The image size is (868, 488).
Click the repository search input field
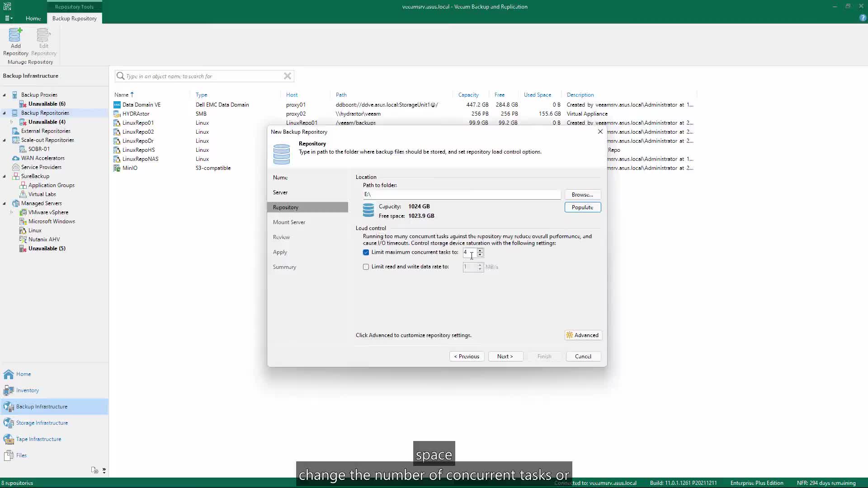tap(204, 76)
